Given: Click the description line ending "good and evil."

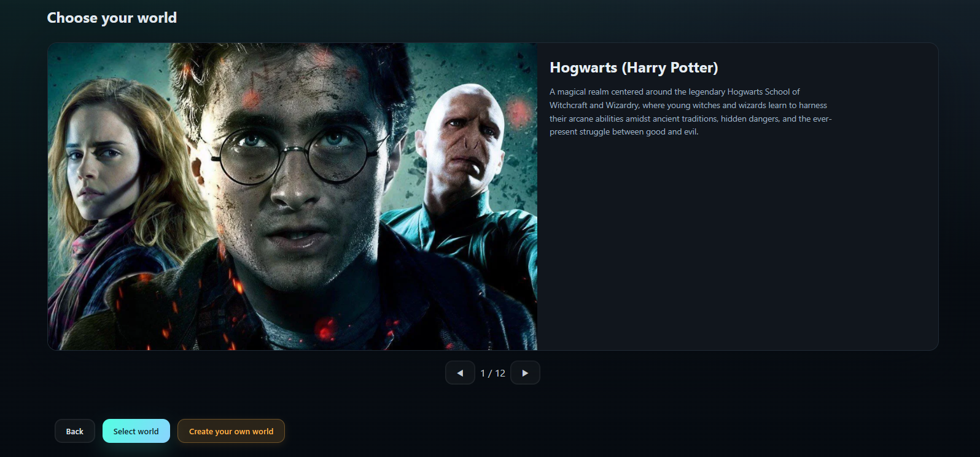Looking at the screenshot, I should tap(623, 132).
